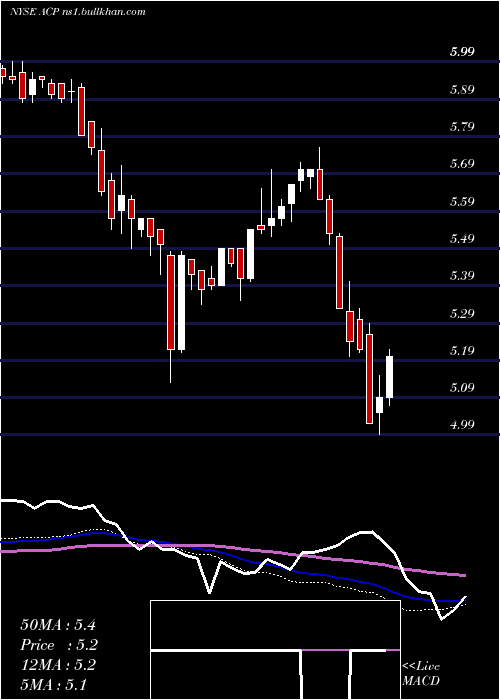Click the 50MA : 5.4 readout
Image resolution: width=500 pixels, height=700 pixels.
click(x=58, y=625)
